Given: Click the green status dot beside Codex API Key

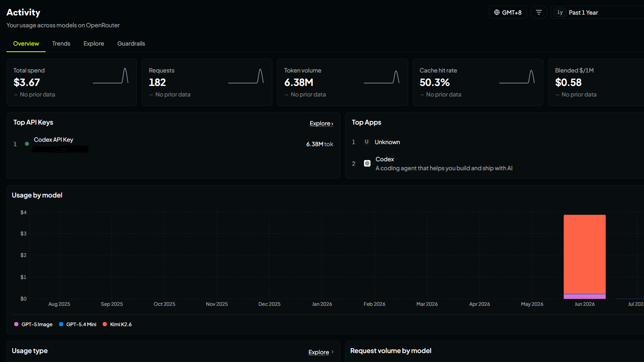Looking at the screenshot, I should [x=27, y=144].
